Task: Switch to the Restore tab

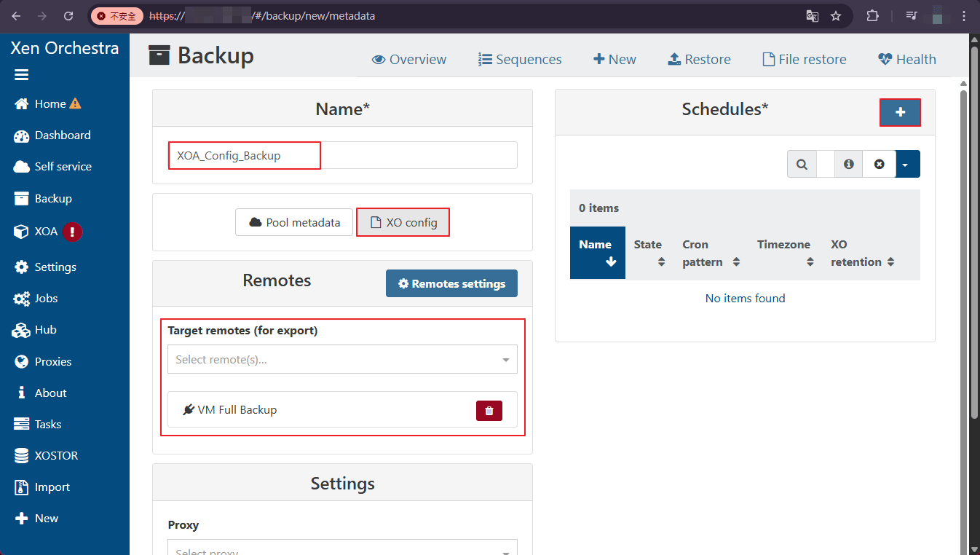Action: (x=699, y=59)
